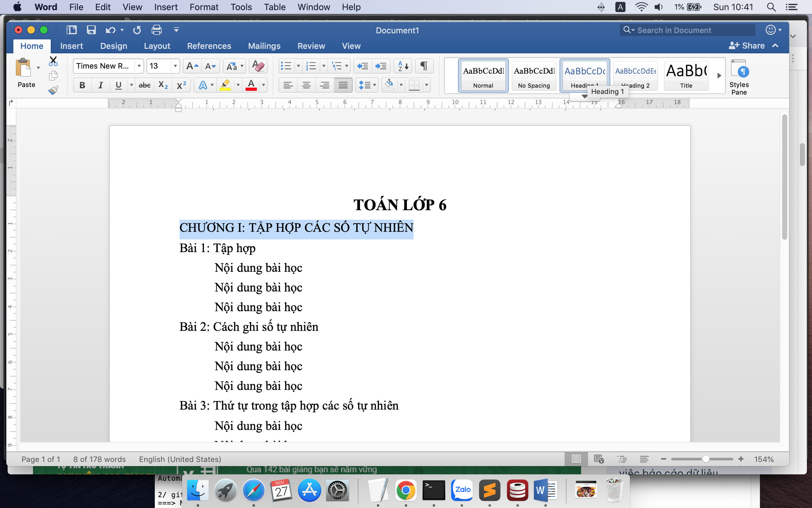
Task: Decrease font size with the small A
Action: click(x=210, y=66)
